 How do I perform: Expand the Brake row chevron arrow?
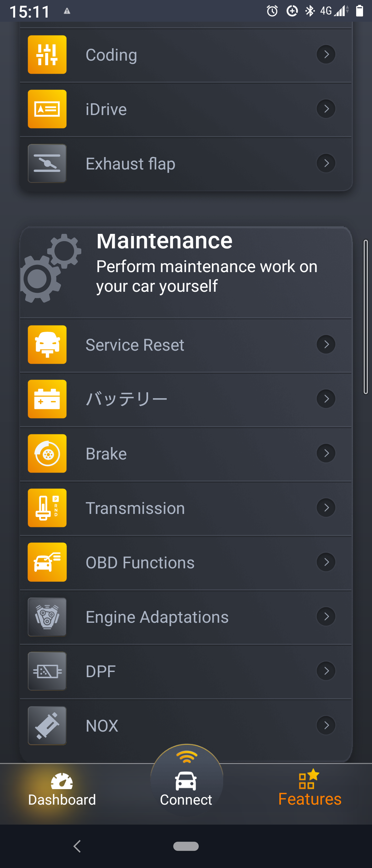click(326, 453)
